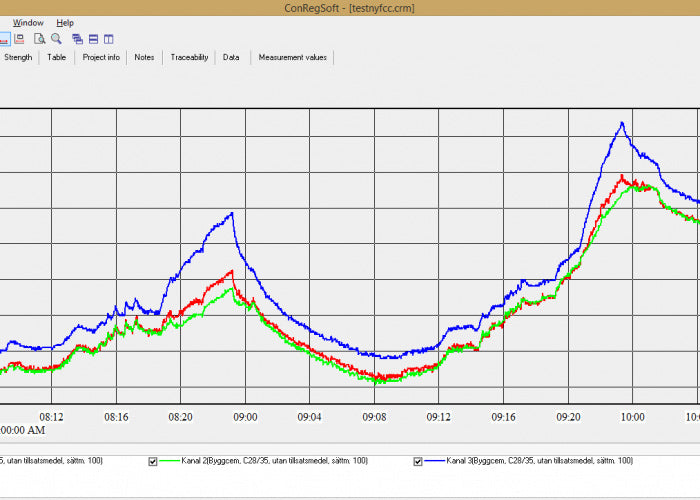Open the Data tab
Screen dimensions: 700x500
(x=231, y=57)
